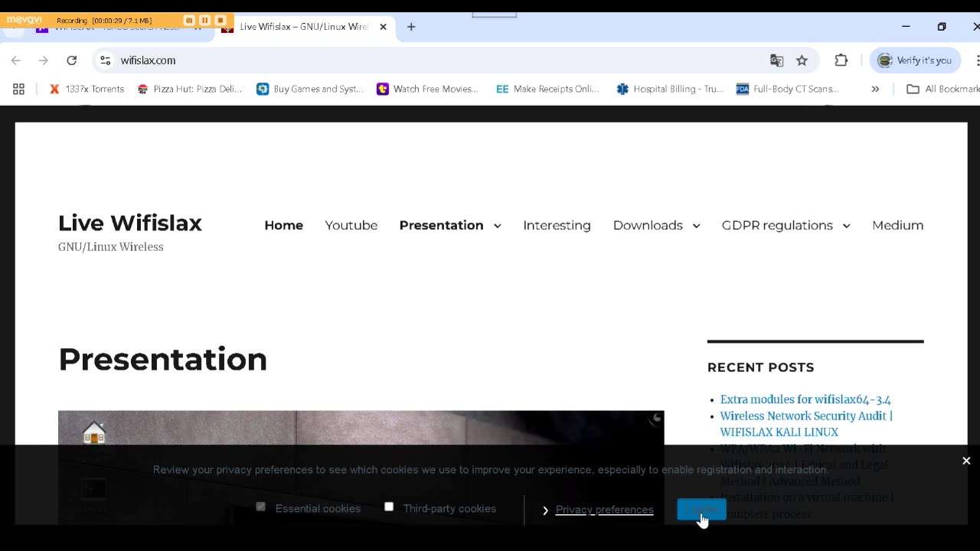Click Verify it's you profile button
Image resolution: width=980 pixels, height=551 pixels.
click(915, 60)
